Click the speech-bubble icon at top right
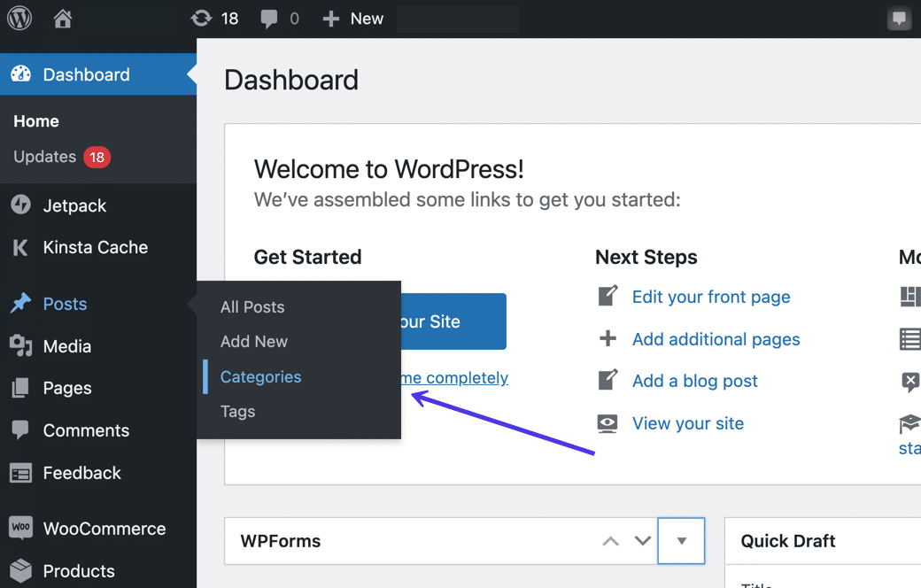 click(x=900, y=18)
